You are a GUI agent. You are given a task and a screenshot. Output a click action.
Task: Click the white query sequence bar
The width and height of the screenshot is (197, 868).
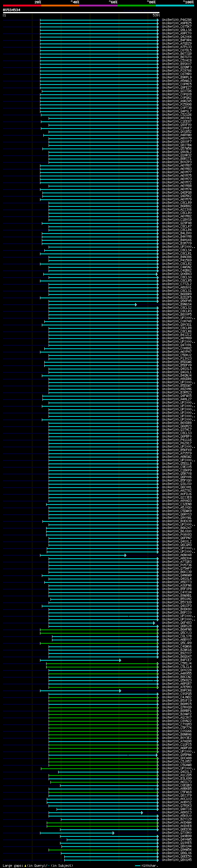pyautogui.click(x=81, y=12)
